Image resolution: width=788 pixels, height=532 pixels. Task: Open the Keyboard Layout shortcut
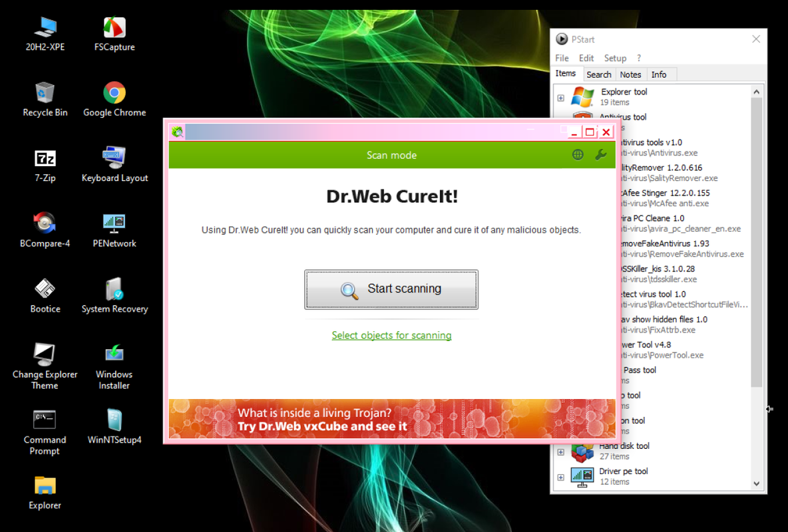(x=114, y=166)
